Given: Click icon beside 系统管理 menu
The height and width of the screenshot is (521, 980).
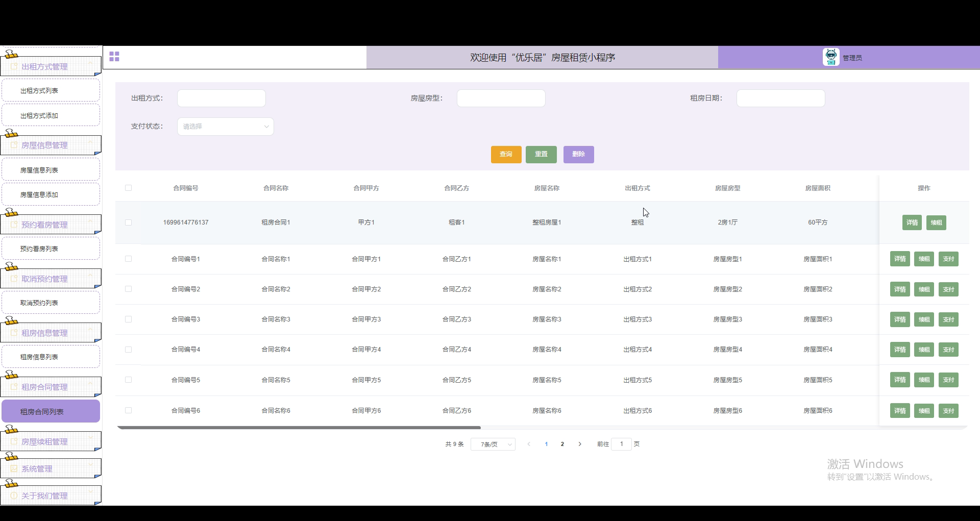Looking at the screenshot, I should [14, 469].
